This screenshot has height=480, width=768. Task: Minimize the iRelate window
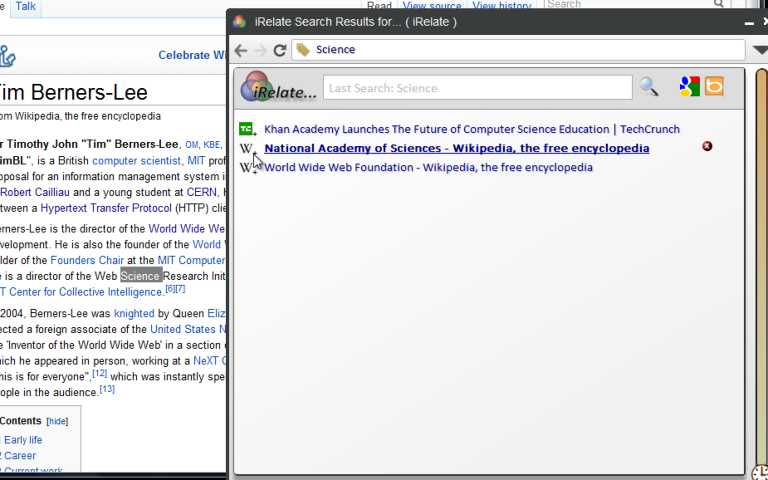pyautogui.click(x=749, y=23)
